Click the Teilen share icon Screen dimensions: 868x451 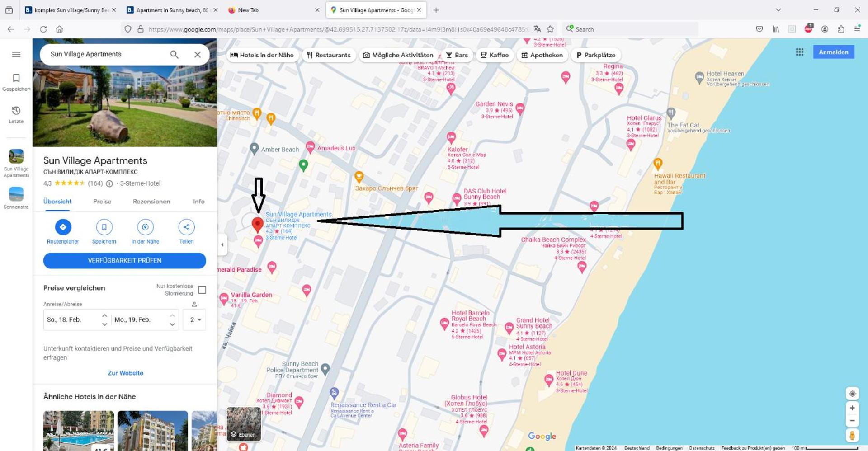(x=186, y=227)
